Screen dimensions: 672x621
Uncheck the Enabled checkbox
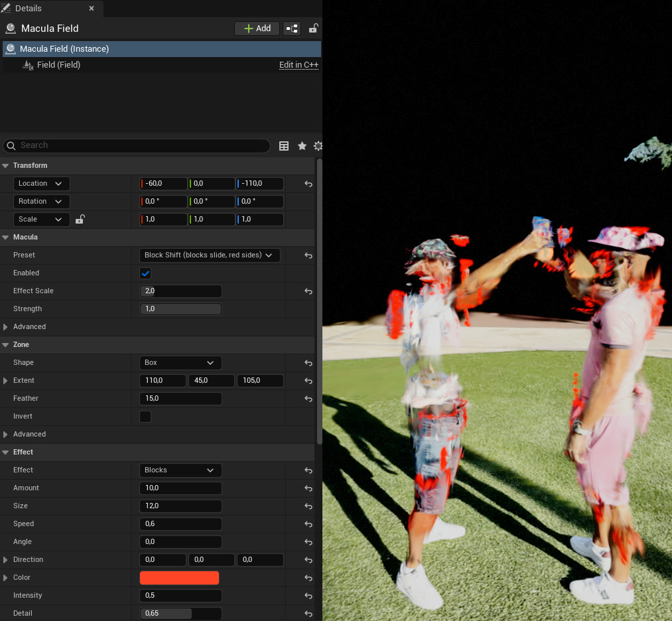coord(145,273)
